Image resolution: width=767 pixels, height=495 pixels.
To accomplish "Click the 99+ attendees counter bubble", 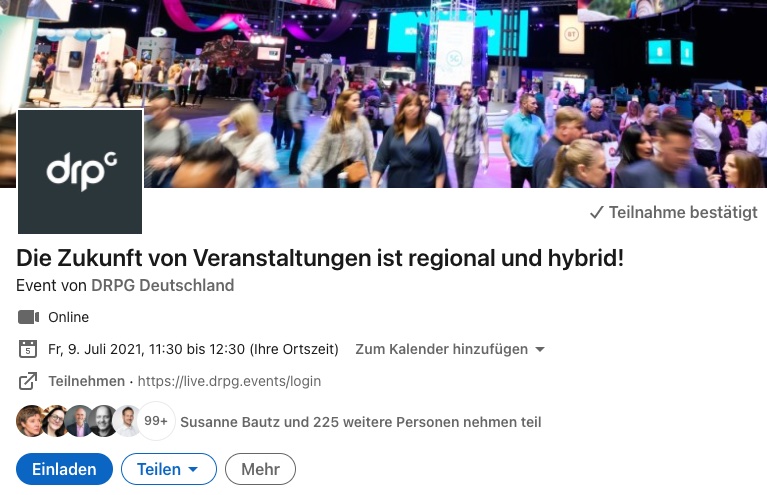I will pos(156,421).
